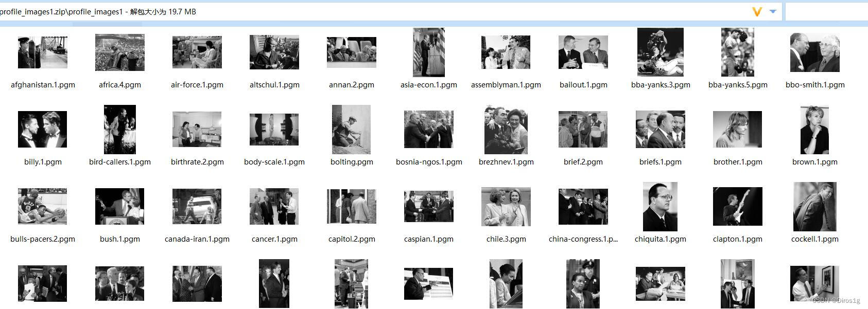The image size is (868, 309).
Task: Select birthrate.2.pgm thumbnail
Action: pyautogui.click(x=197, y=130)
